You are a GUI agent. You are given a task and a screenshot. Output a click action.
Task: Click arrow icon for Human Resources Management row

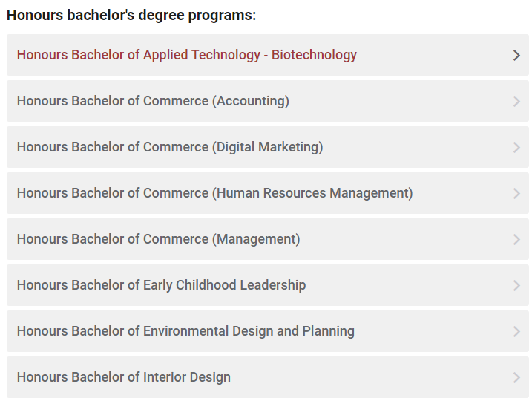point(516,193)
